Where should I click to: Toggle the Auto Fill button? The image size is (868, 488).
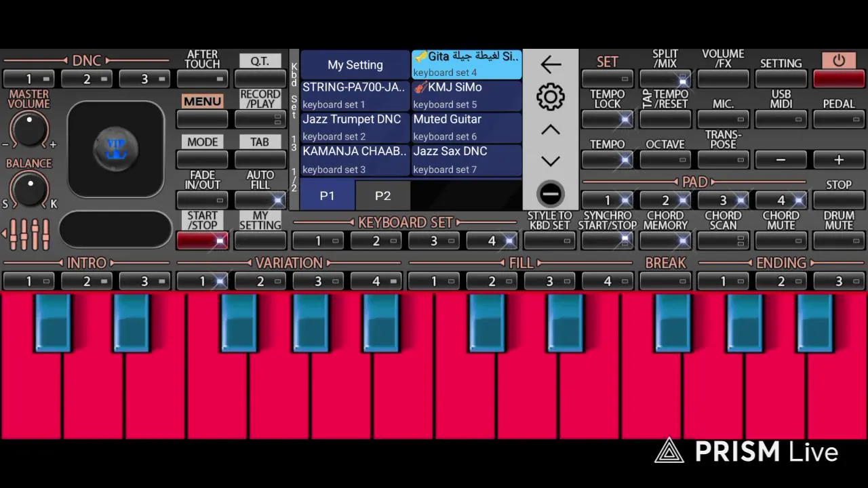260,200
